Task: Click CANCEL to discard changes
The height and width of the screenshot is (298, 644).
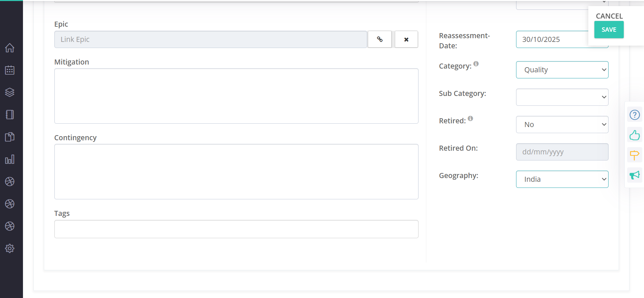Action: [x=609, y=16]
